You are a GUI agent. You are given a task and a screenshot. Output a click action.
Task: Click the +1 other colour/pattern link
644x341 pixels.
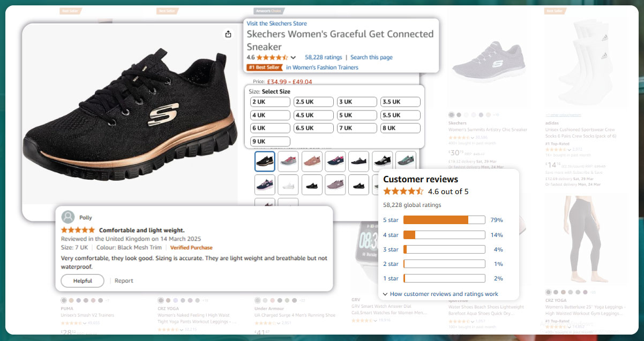coord(563,115)
